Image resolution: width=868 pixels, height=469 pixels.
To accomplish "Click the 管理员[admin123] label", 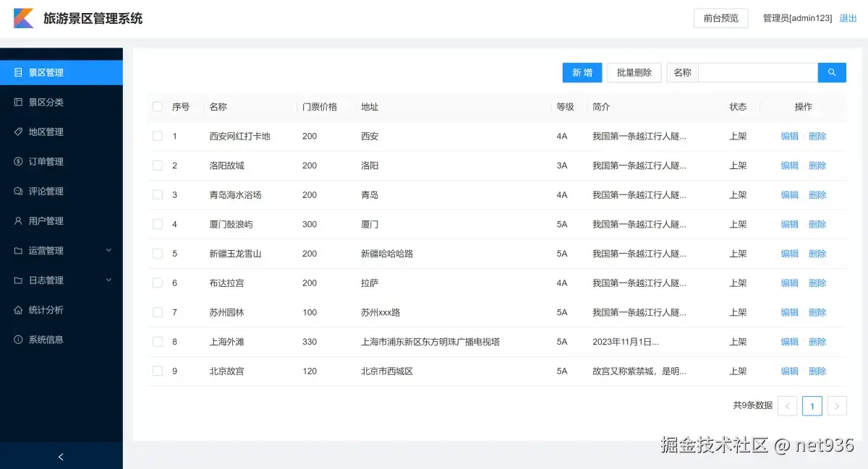I will [797, 18].
